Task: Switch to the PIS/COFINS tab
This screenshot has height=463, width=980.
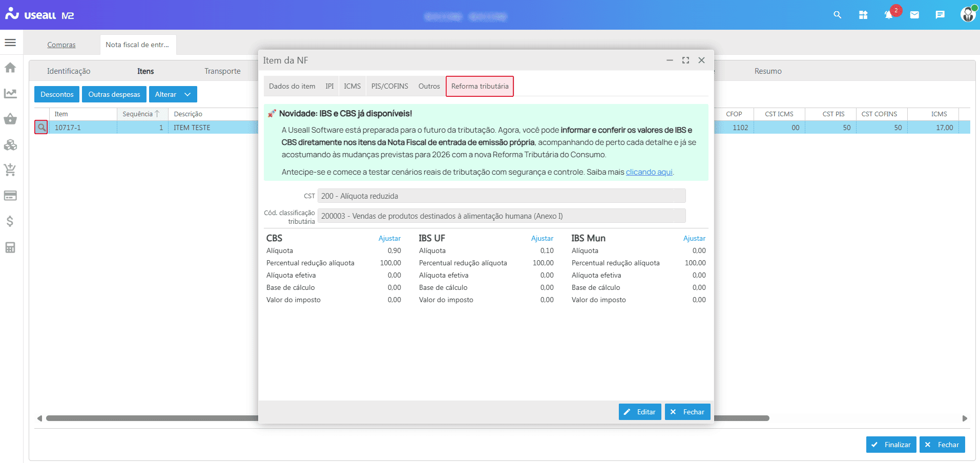Action: pos(389,86)
